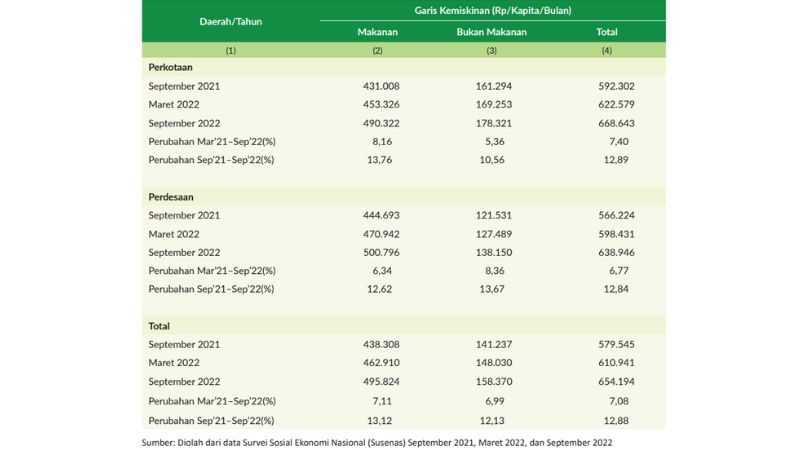Click the value 169.253
The image size is (800, 450).
coord(494,105)
